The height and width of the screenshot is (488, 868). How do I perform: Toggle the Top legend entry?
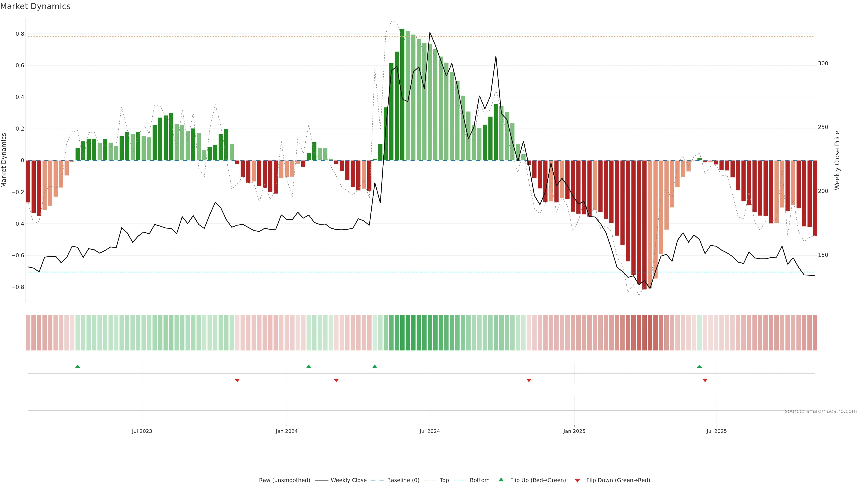coord(444,480)
